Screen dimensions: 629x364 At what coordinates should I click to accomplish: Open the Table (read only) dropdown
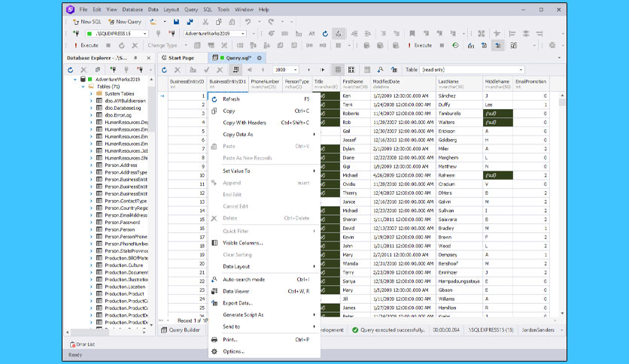(x=521, y=70)
